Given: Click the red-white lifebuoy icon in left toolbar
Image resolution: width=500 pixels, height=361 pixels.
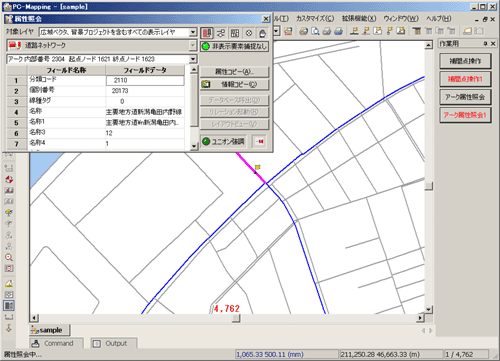Looking at the screenshot, I should tap(9, 179).
